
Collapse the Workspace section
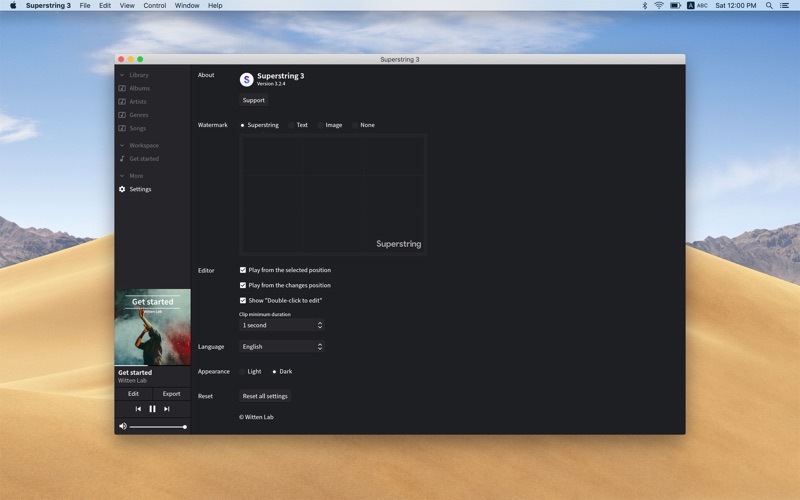point(122,145)
